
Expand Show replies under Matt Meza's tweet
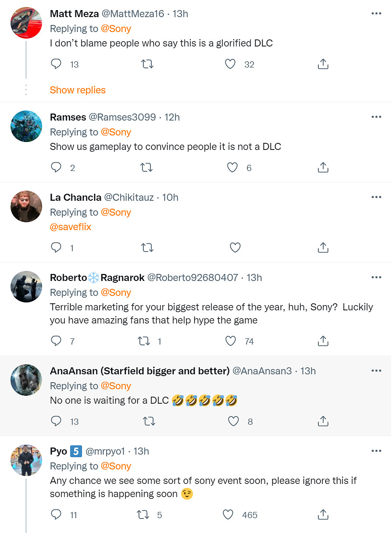click(78, 90)
